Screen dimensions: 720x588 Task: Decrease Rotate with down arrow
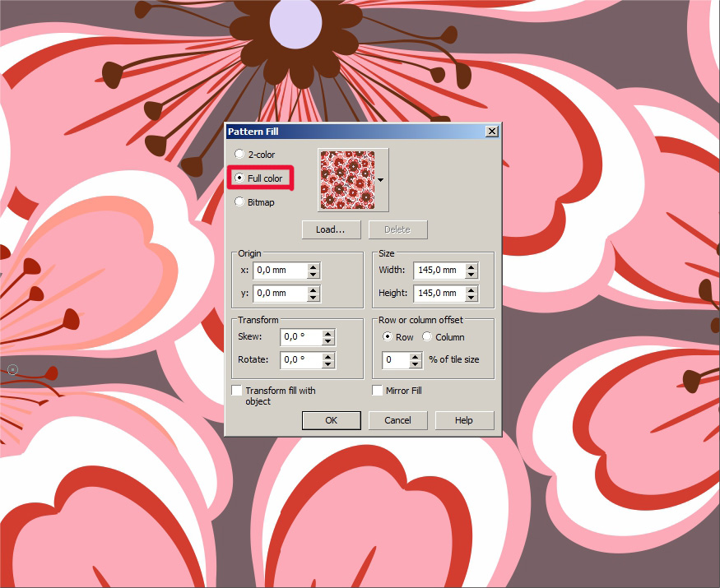[328, 364]
